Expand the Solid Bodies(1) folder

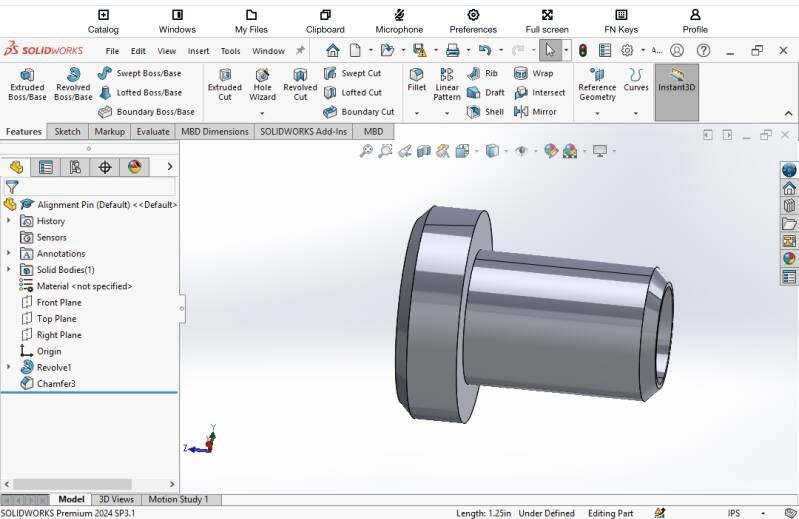(x=9, y=270)
